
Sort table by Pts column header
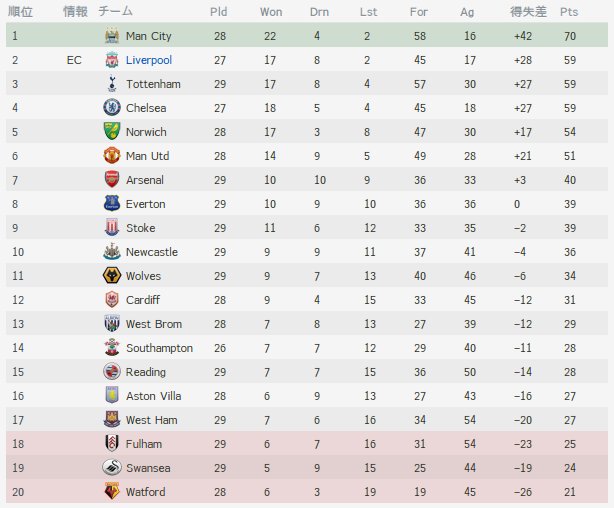click(x=569, y=12)
